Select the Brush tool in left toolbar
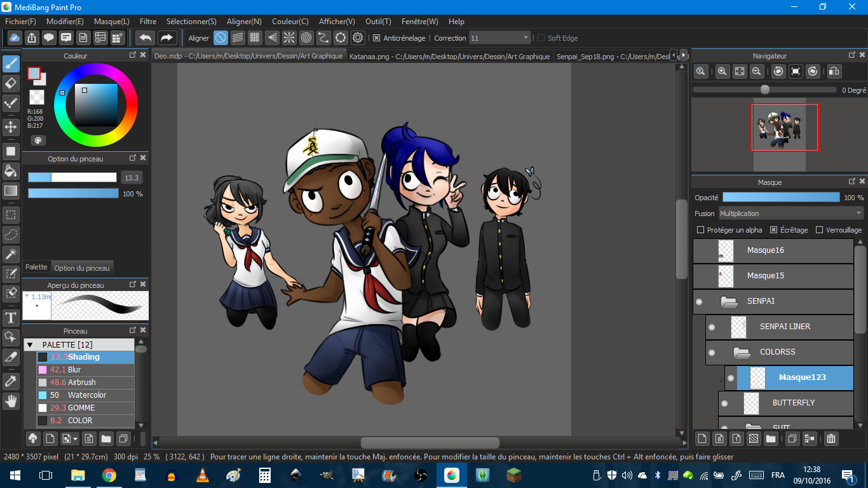868x488 pixels. [x=11, y=64]
